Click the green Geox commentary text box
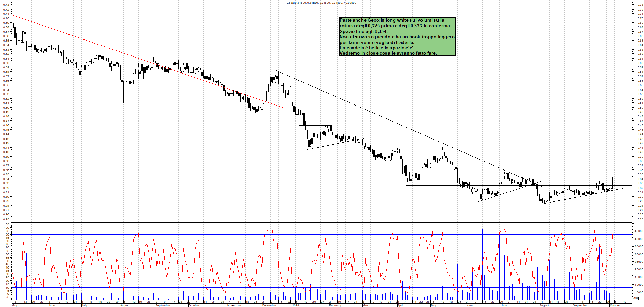The height and width of the screenshot is (307, 644). (397, 37)
